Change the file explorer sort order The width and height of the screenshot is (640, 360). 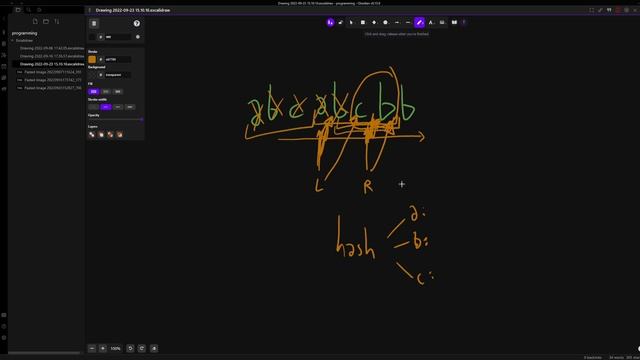pyautogui.click(x=56, y=21)
